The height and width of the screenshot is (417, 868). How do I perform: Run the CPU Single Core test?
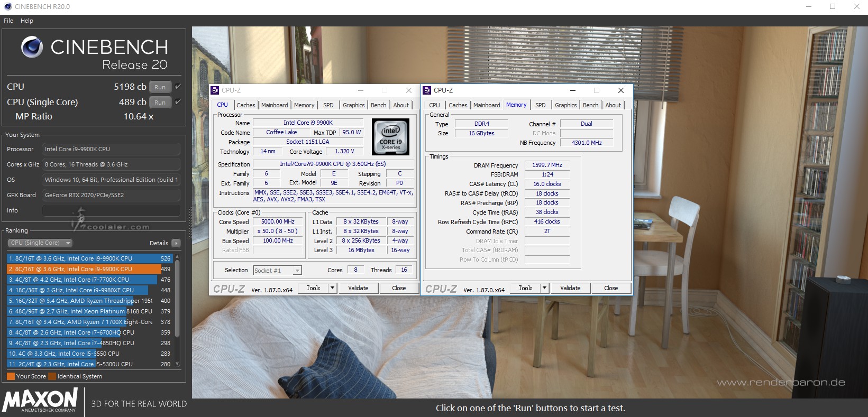[160, 102]
